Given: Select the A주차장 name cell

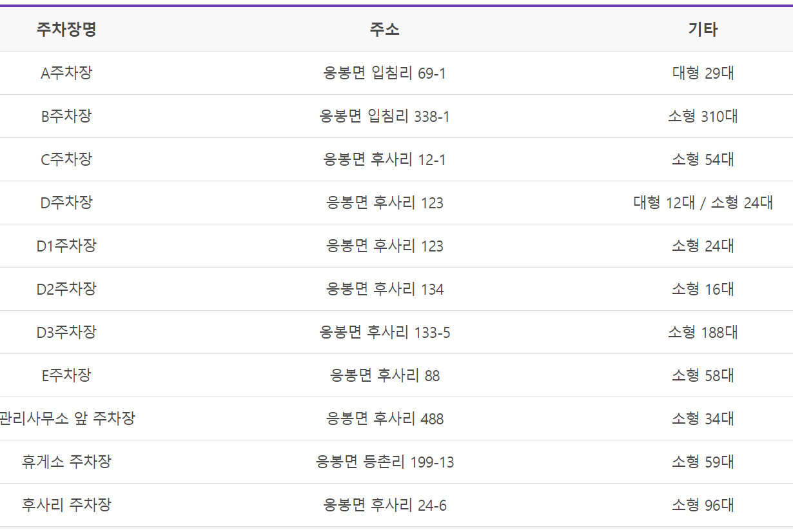Looking at the screenshot, I should coord(66,73).
